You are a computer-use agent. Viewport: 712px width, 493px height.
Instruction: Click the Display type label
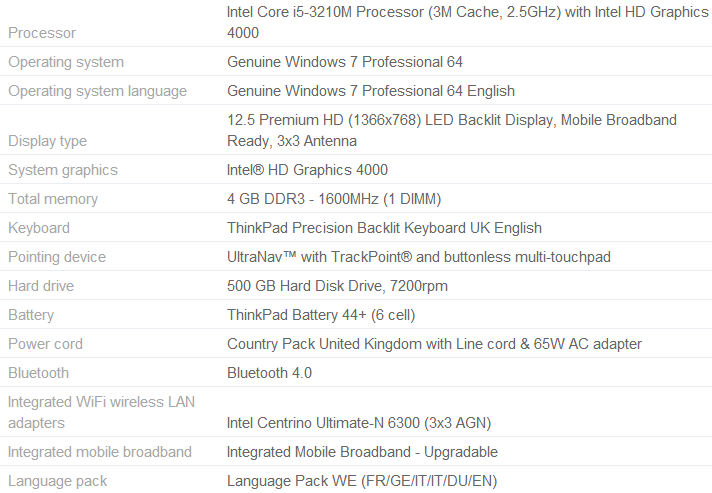[x=47, y=141]
